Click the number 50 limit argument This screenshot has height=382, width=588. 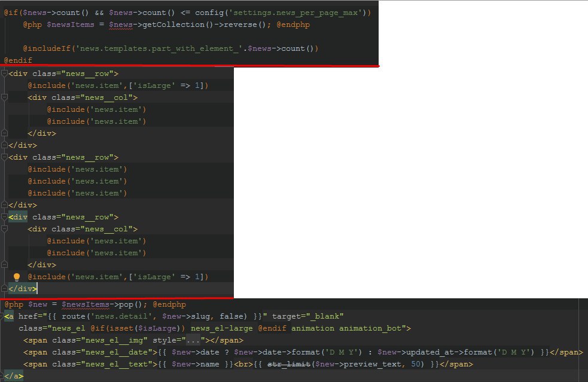pyautogui.click(x=415, y=365)
